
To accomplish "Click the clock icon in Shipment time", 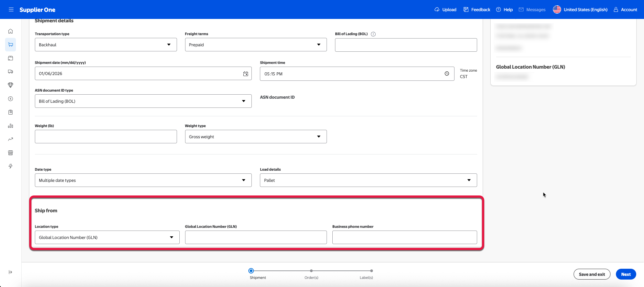I will coord(447,74).
